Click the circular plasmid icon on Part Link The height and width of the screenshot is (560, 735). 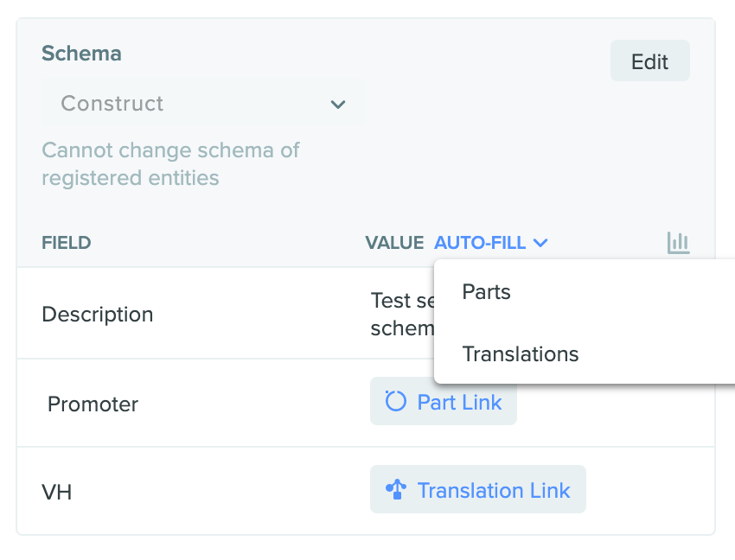click(x=395, y=402)
